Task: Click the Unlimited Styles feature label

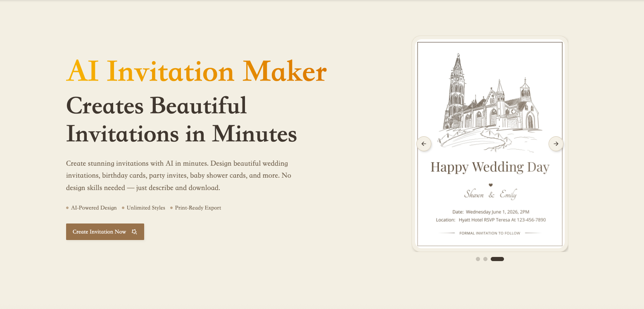Action: [x=146, y=208]
